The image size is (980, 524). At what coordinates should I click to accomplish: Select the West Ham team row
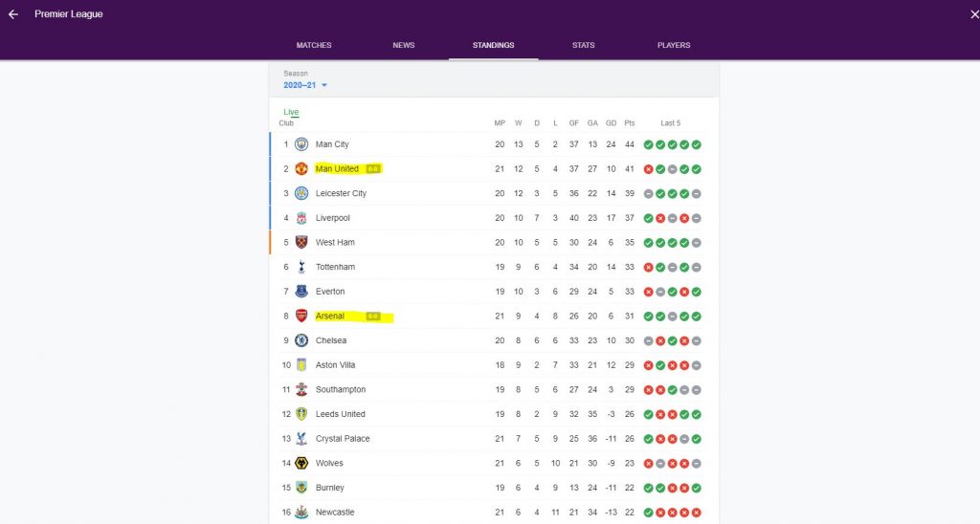pyautogui.click(x=494, y=242)
